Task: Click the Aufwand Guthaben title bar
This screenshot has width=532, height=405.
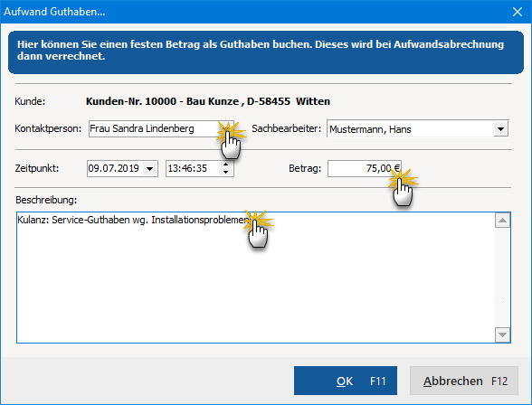Action: (254, 12)
